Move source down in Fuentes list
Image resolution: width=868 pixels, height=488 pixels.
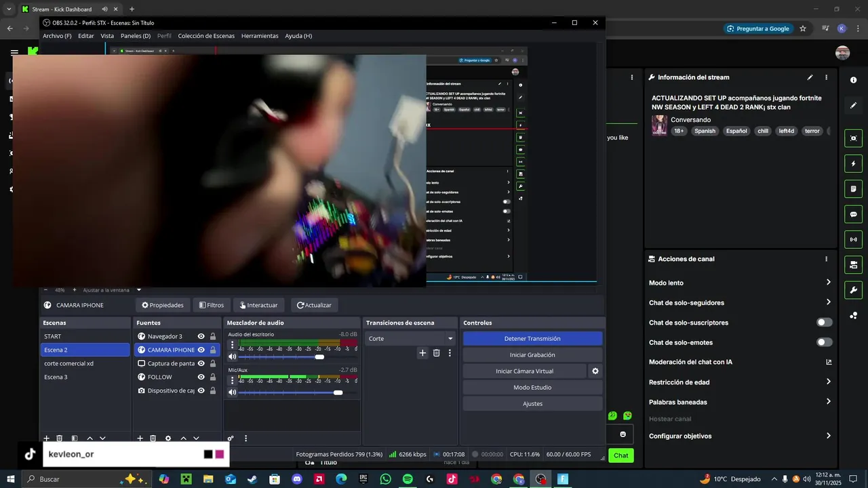click(x=196, y=439)
